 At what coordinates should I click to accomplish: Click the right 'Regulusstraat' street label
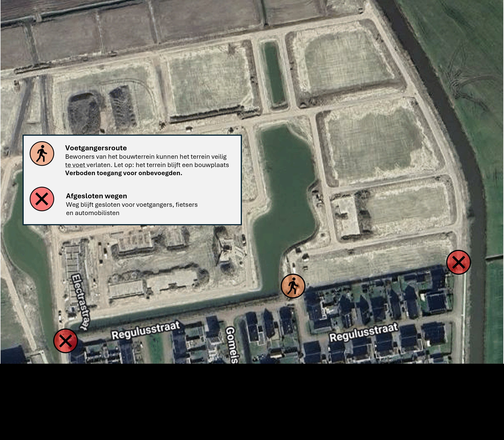click(x=364, y=332)
